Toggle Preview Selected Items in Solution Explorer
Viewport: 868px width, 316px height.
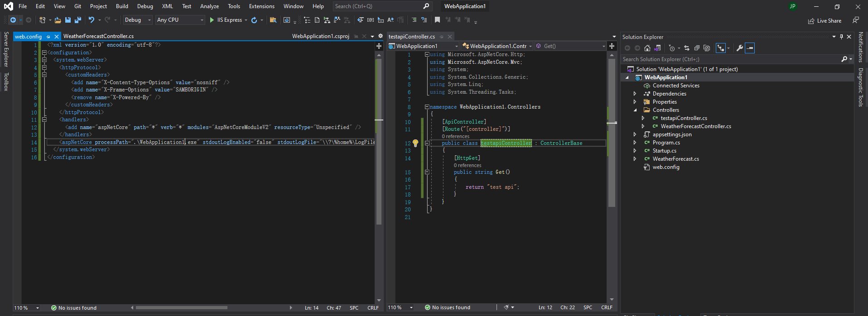[750, 48]
